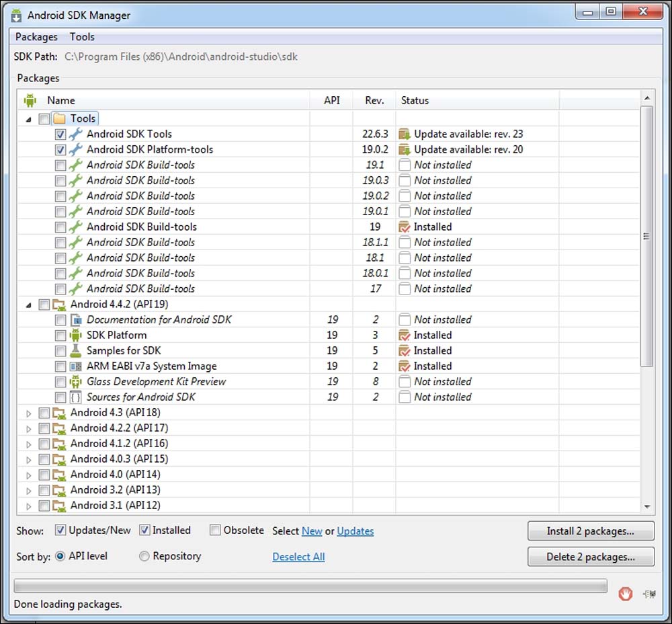The width and height of the screenshot is (672, 624).
Task: Click the flask icon for Samples for SDK
Action: pos(76,350)
